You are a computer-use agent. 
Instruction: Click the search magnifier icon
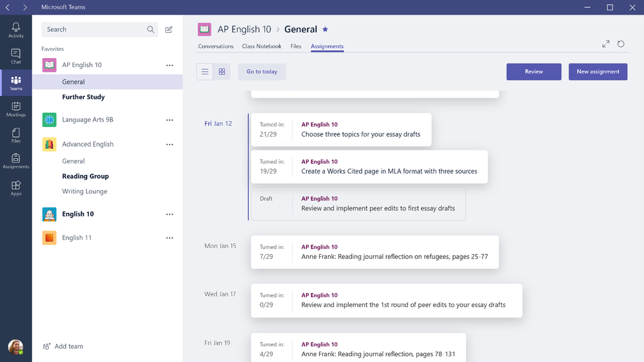[150, 30]
